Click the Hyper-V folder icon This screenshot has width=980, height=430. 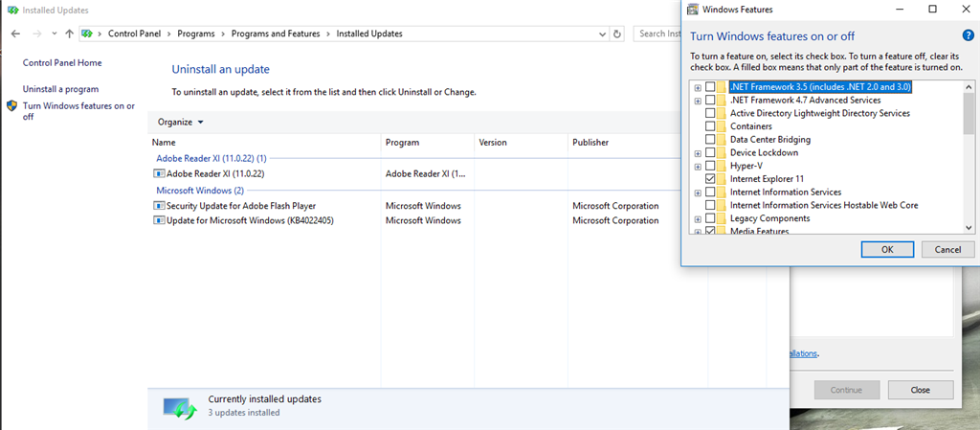coord(723,167)
